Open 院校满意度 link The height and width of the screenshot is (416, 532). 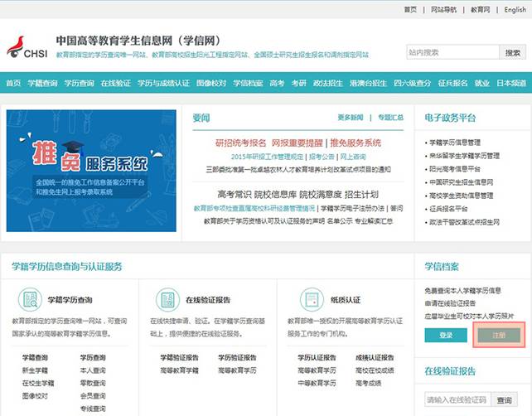pyautogui.click(x=321, y=195)
